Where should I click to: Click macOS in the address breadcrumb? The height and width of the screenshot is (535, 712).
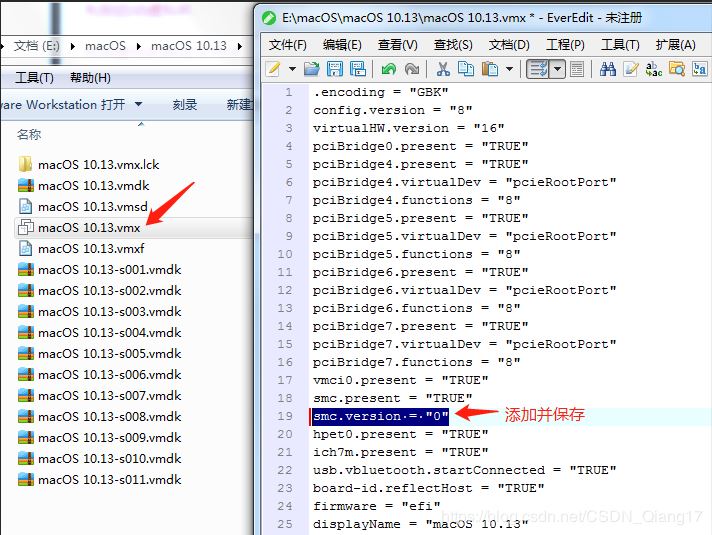point(105,46)
